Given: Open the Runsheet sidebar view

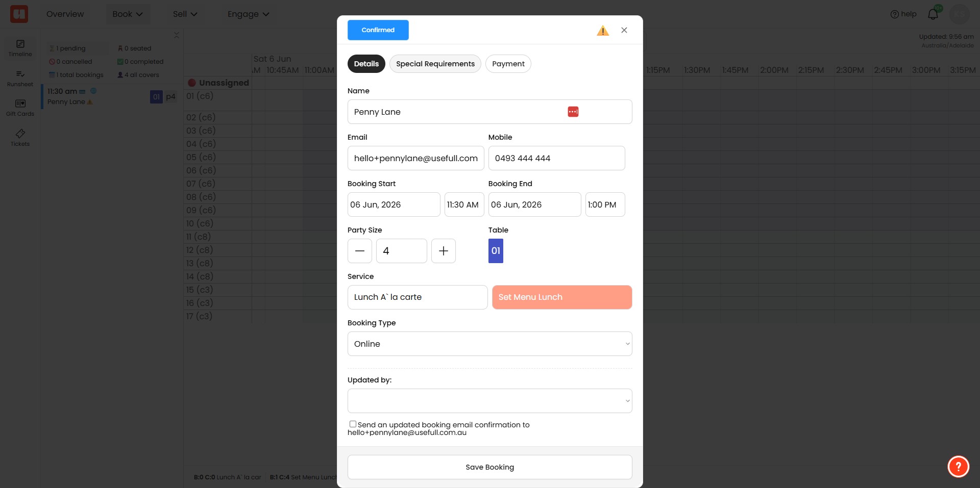Looking at the screenshot, I should pyautogui.click(x=20, y=78).
